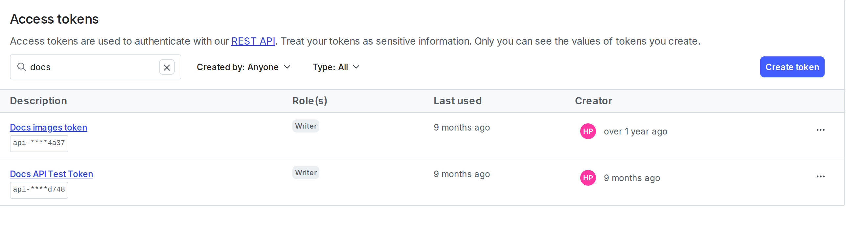This screenshot has height=225, width=868.
Task: Click the Role(s) column header
Action: [x=309, y=101]
